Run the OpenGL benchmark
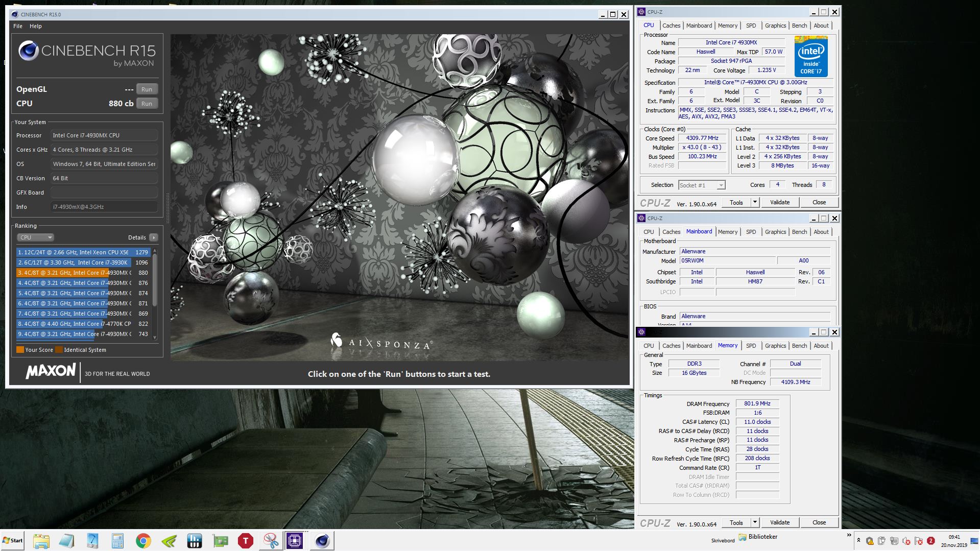Screen dimensions: 980x551 tap(147, 89)
